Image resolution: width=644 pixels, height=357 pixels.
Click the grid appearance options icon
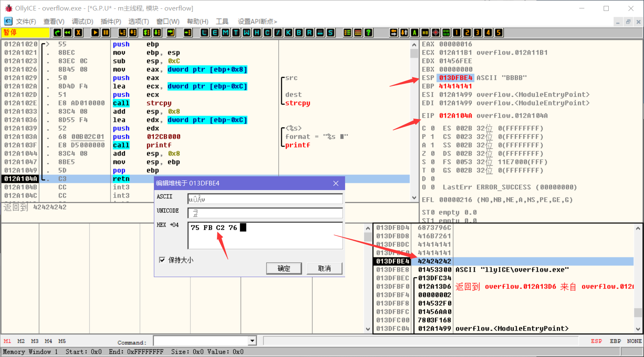pyautogui.click(x=358, y=32)
